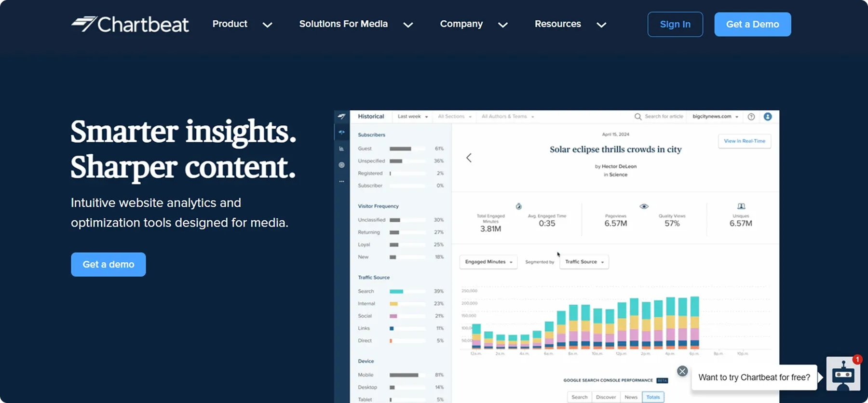Image resolution: width=868 pixels, height=403 pixels.
Task: Click the help question mark icon in the dashboard
Action: coord(751,117)
